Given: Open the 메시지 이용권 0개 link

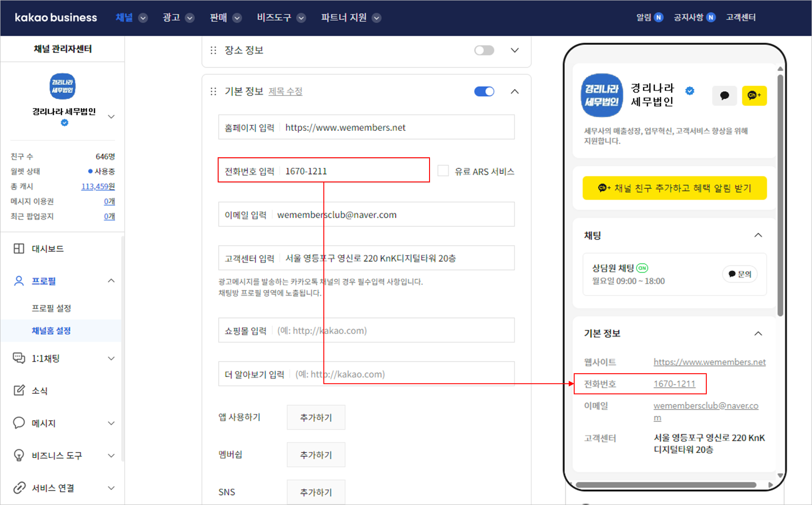Looking at the screenshot, I should click(110, 201).
